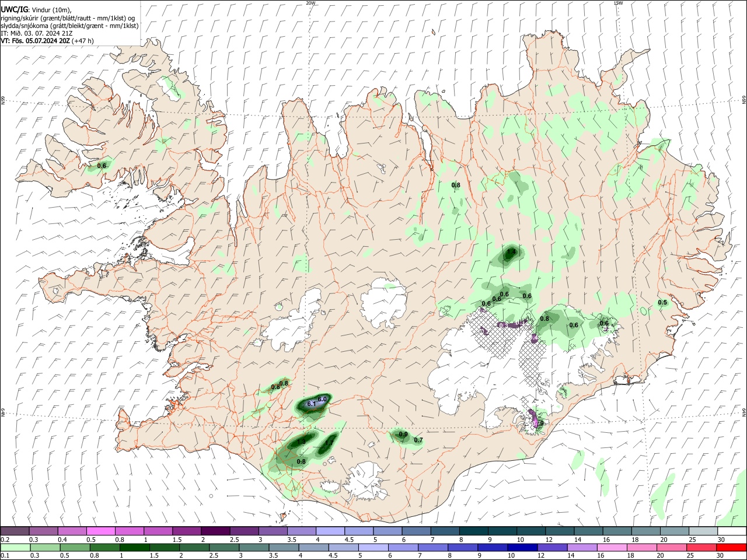The image size is (747, 560).
Task: Click the 0.1 tick label on the lower scale
Action: pos(5,556)
